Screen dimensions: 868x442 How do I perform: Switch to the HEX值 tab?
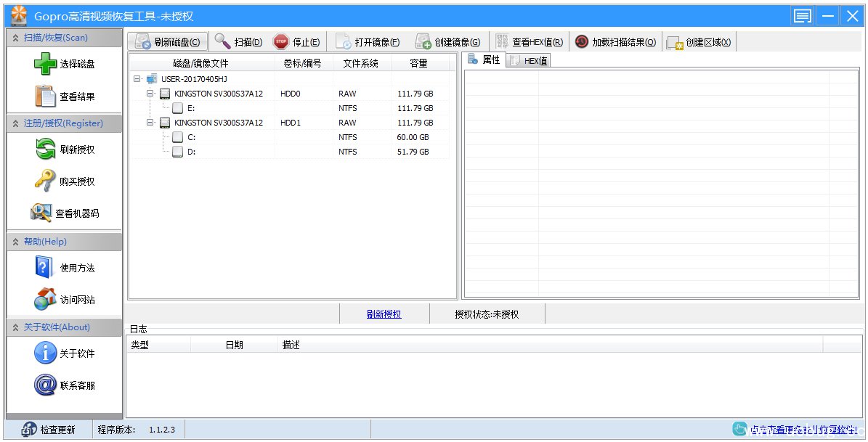pyautogui.click(x=530, y=61)
